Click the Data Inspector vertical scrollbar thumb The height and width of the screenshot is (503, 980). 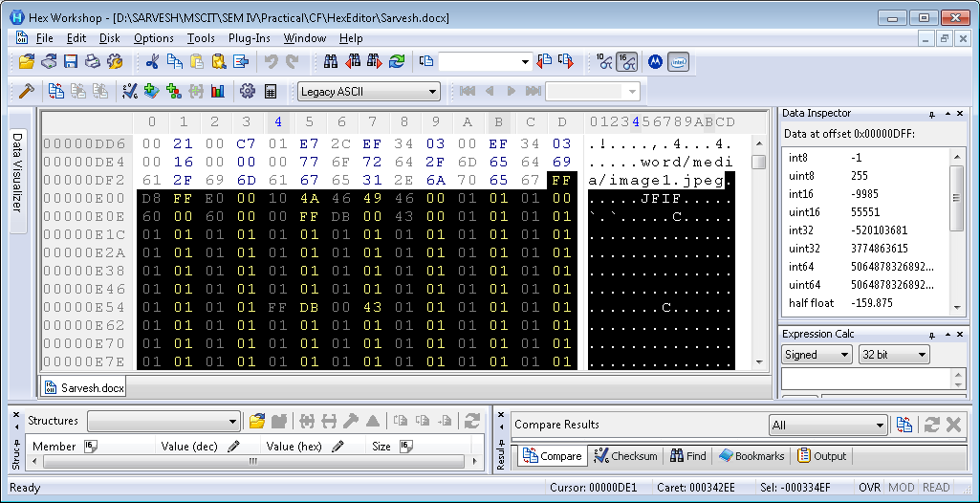(x=957, y=197)
